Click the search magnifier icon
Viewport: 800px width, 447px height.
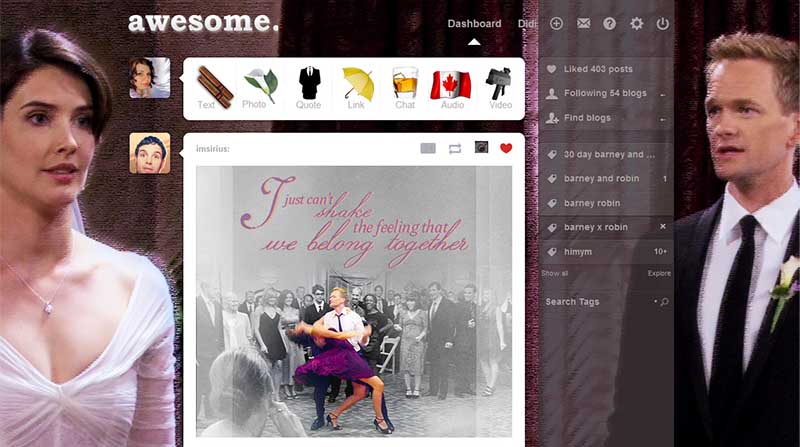click(664, 302)
